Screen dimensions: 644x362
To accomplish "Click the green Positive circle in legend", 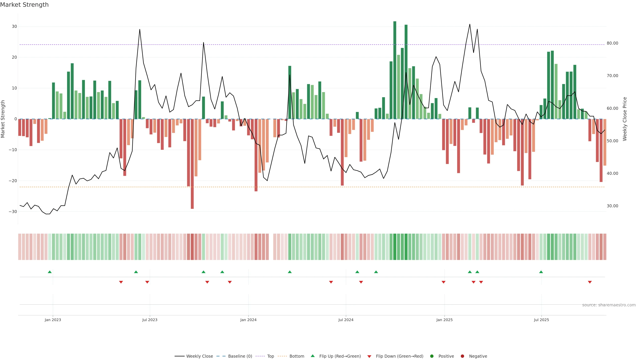I will click(432, 356).
